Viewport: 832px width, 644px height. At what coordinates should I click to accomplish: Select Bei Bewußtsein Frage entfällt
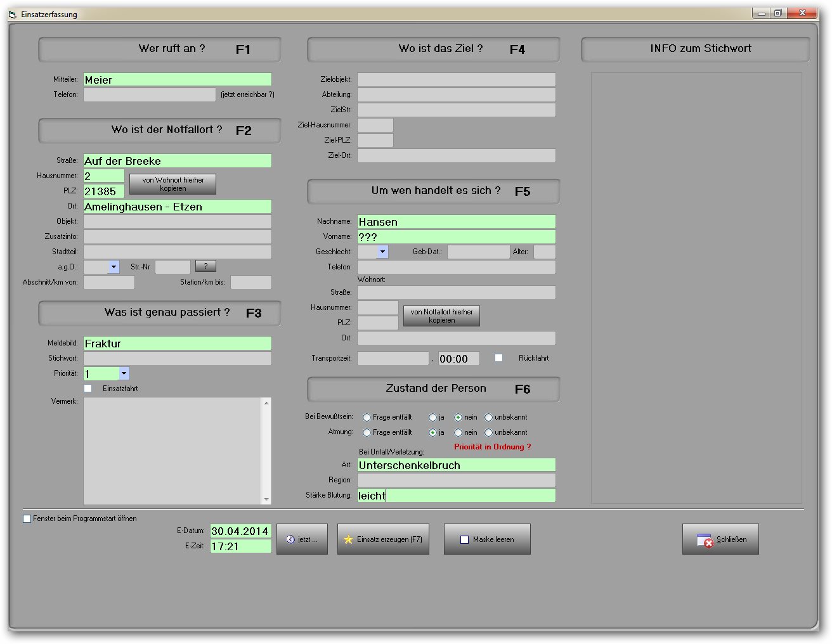(367, 417)
